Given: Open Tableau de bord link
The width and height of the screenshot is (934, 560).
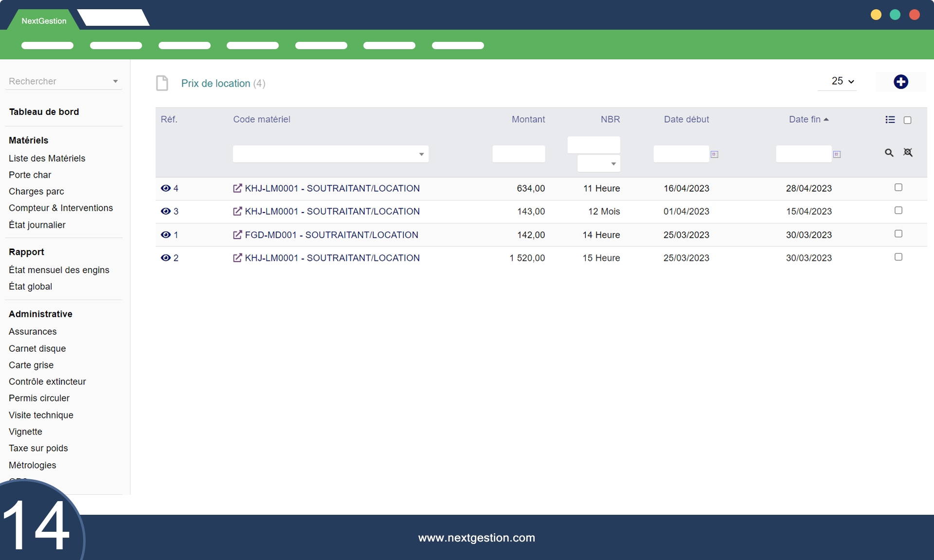Looking at the screenshot, I should (44, 112).
